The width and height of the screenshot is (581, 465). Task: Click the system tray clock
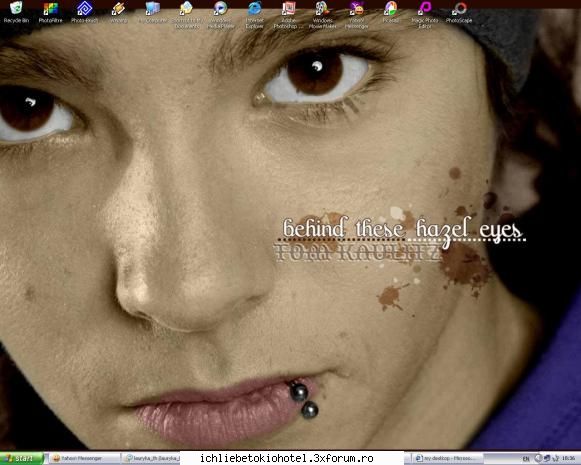pos(568,458)
